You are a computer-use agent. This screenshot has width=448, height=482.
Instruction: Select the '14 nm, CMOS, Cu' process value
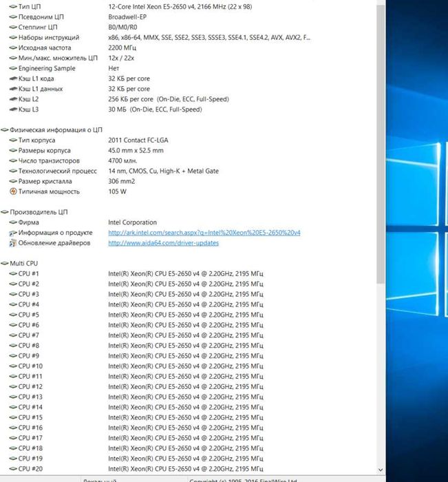(163, 171)
